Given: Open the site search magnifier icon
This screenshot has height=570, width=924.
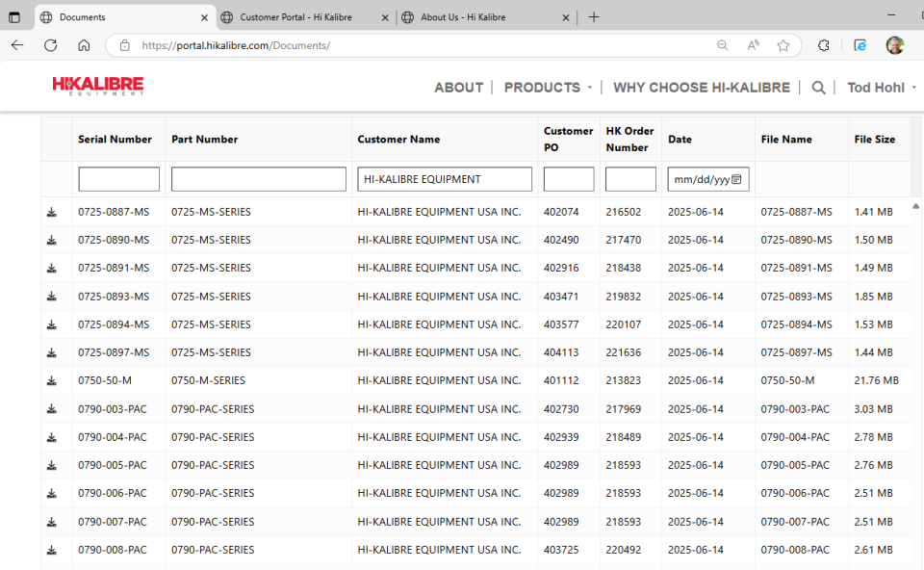Looking at the screenshot, I should coord(818,88).
